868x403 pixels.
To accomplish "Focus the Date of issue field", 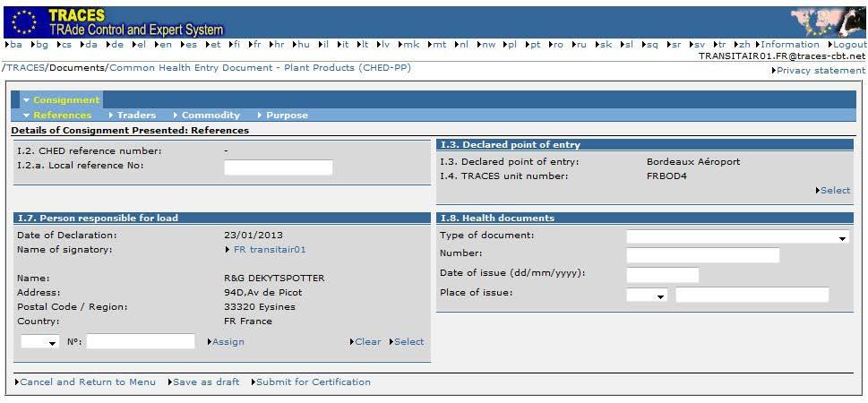I will tap(663, 275).
